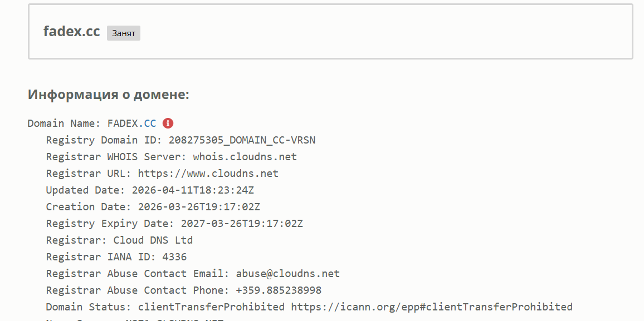Click the "Domain Name:" label

(64, 124)
